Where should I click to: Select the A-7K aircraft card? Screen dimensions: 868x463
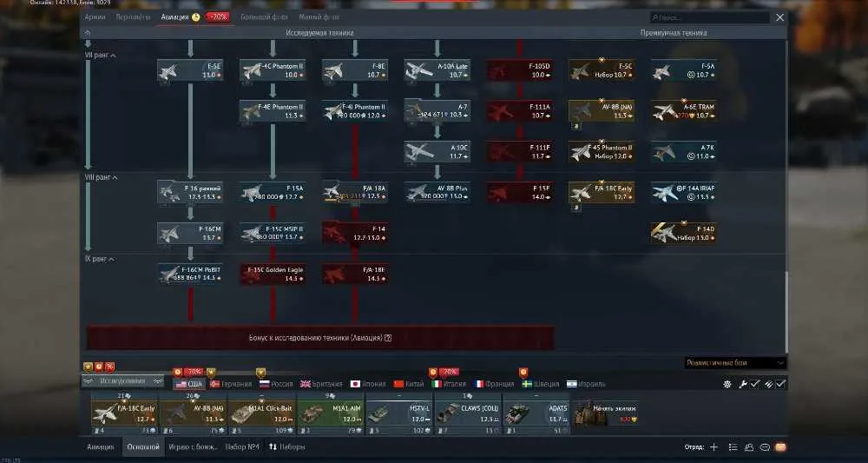point(684,152)
